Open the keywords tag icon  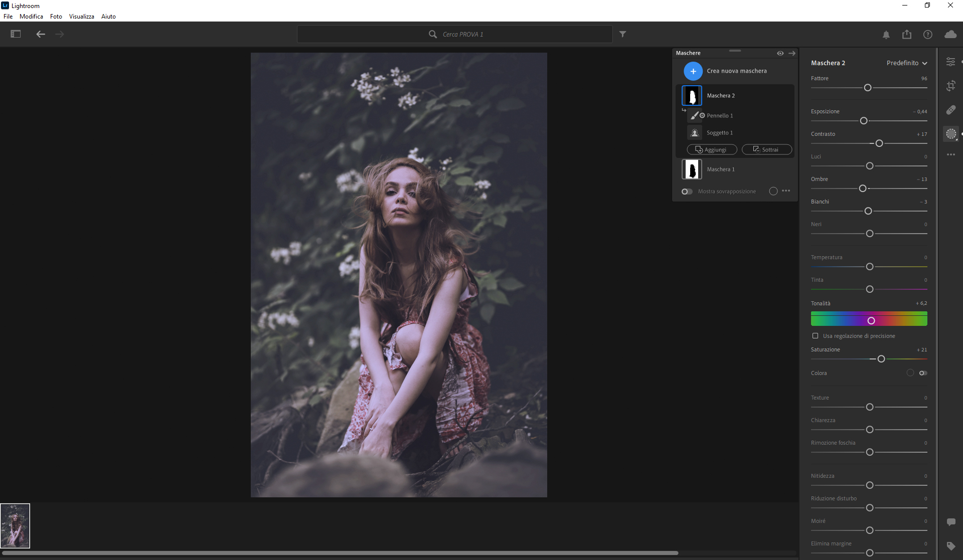(950, 546)
